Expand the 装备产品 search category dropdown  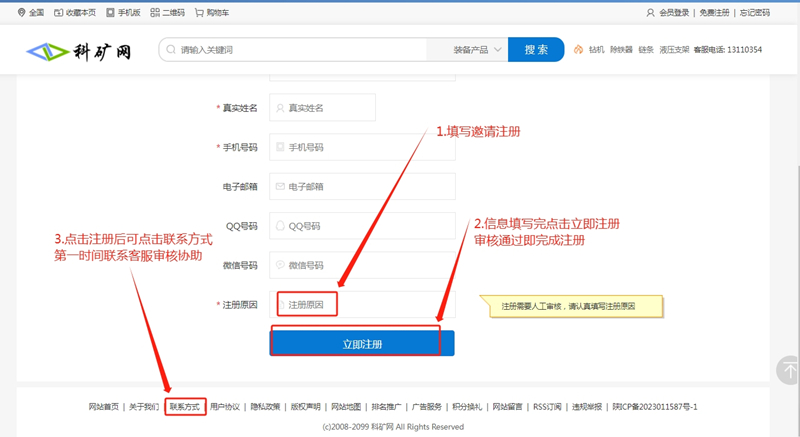(x=477, y=50)
